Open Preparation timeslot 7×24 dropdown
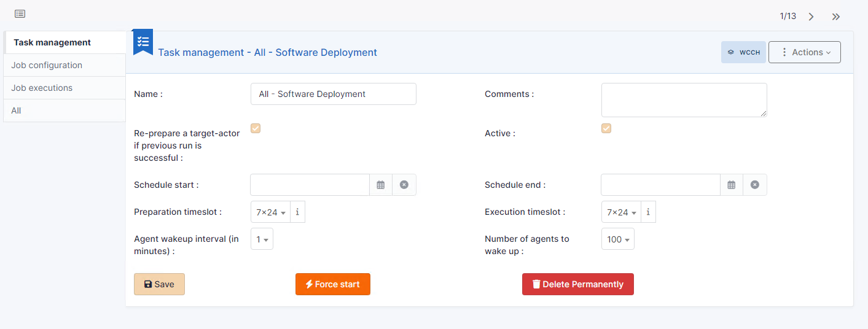868x329 pixels. click(270, 212)
